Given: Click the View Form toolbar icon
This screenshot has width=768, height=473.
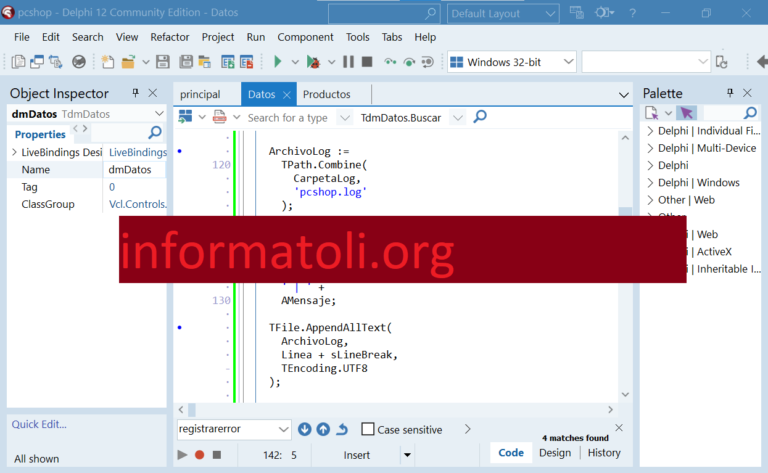Looking at the screenshot, I should click(x=37, y=62).
